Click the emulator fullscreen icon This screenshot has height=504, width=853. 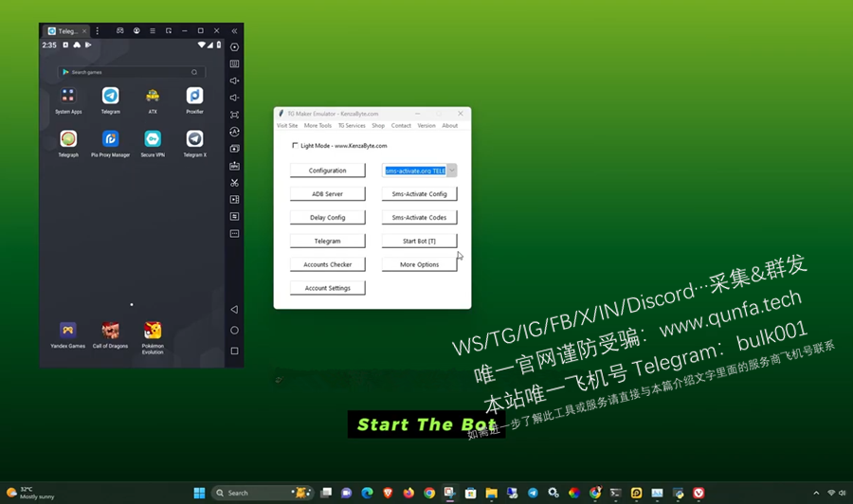click(234, 115)
